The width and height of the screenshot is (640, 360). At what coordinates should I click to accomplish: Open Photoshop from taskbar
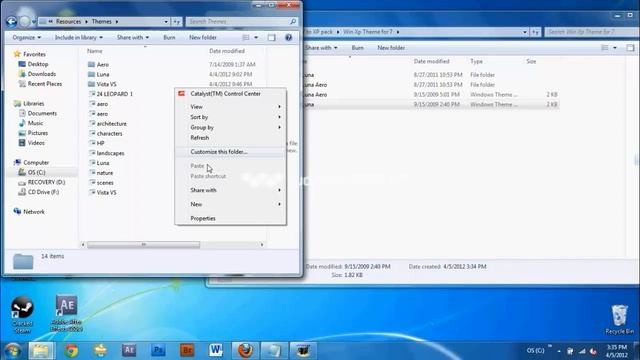click(158, 351)
